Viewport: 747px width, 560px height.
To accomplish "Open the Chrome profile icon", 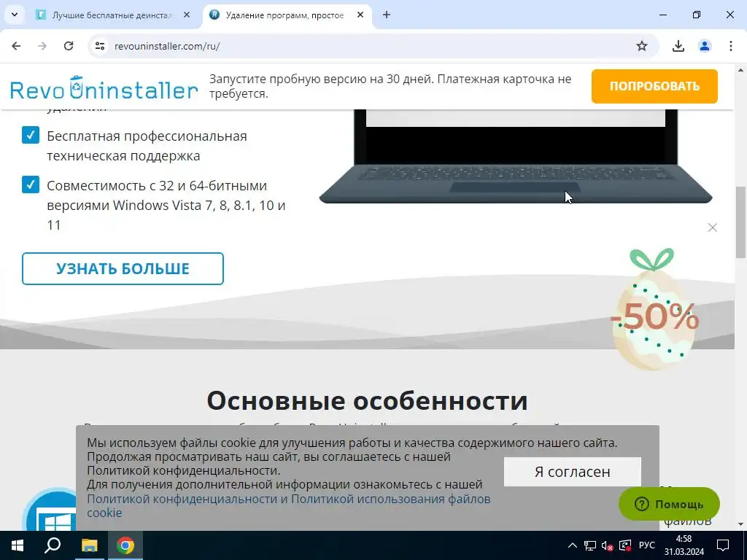I will (704, 46).
